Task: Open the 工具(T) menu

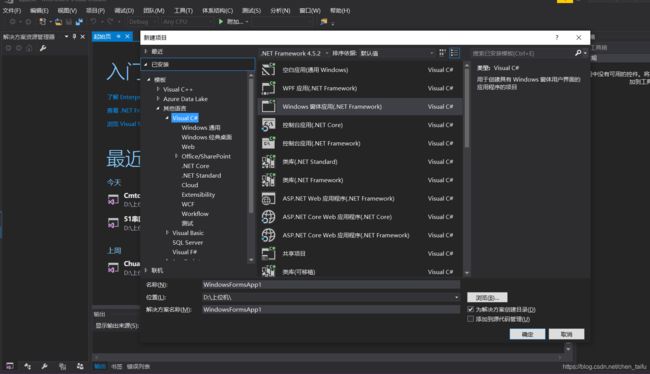Action: point(183,10)
